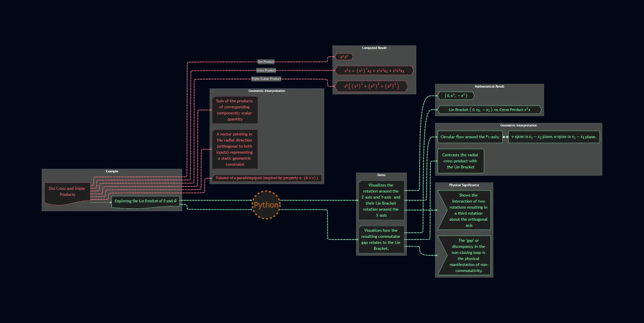Click the Cross Product edge label
Screen dimensions: 644x323
tap(266, 70)
